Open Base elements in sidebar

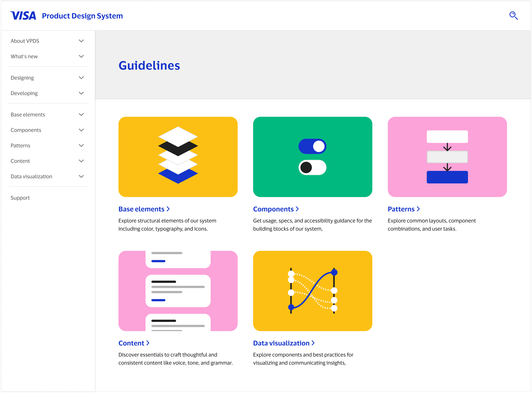point(28,115)
